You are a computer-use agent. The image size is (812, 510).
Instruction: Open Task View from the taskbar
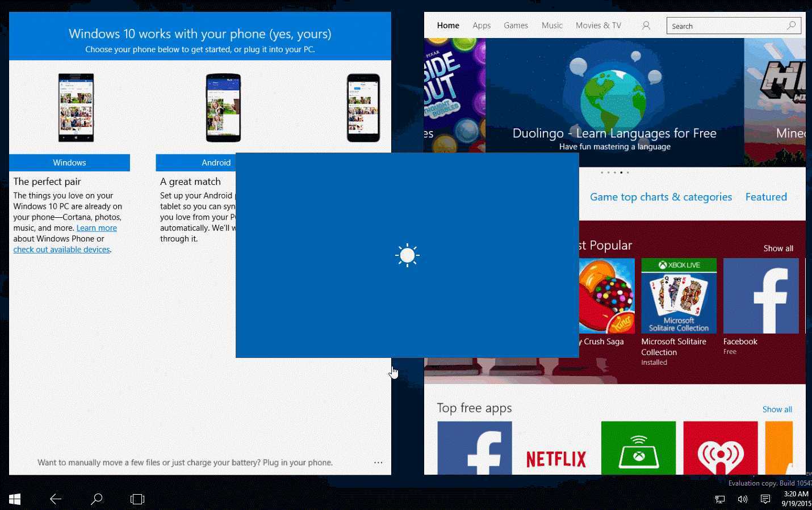pyautogui.click(x=137, y=499)
